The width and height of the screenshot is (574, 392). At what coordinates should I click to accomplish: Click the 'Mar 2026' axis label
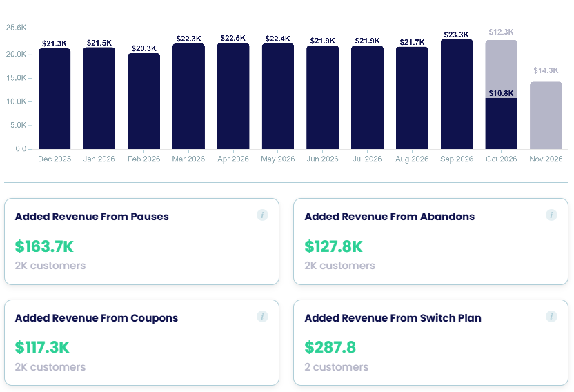click(188, 159)
